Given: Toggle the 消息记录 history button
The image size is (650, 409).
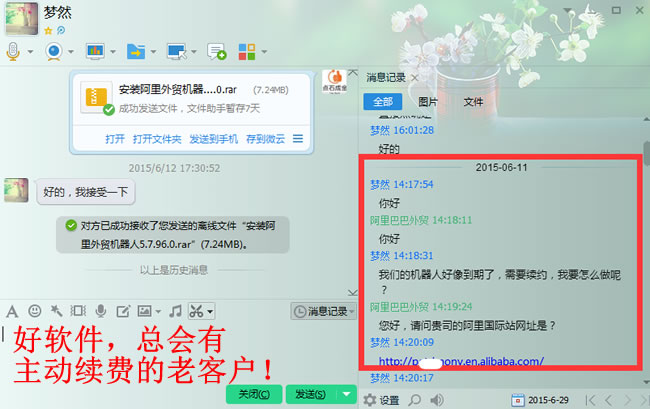Looking at the screenshot, I should click(x=323, y=311).
